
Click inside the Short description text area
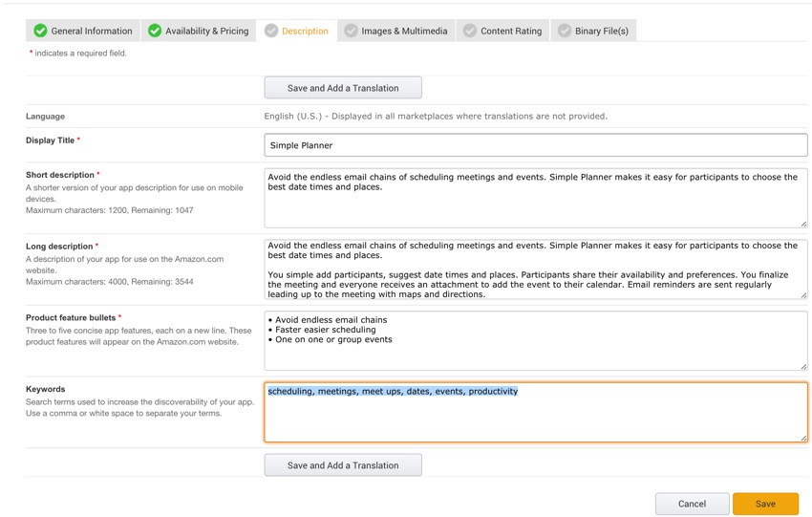coord(535,205)
